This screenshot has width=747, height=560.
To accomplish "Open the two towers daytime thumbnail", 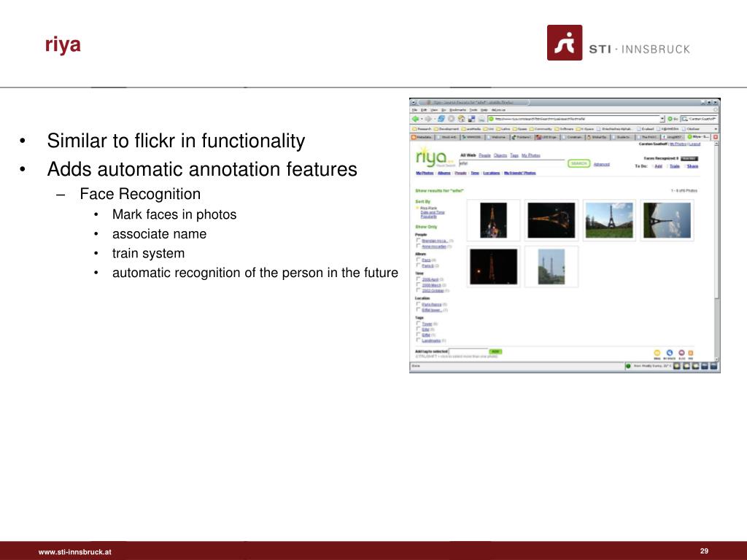I will click(551, 267).
